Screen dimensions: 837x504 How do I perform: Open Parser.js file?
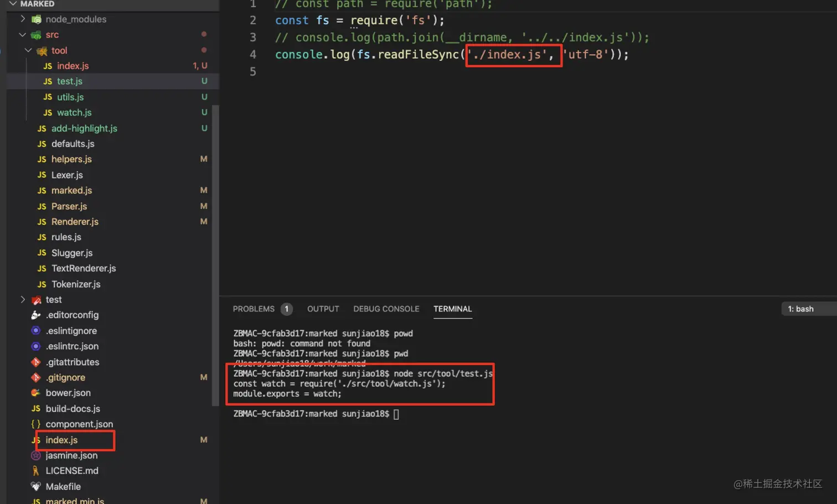[69, 206]
